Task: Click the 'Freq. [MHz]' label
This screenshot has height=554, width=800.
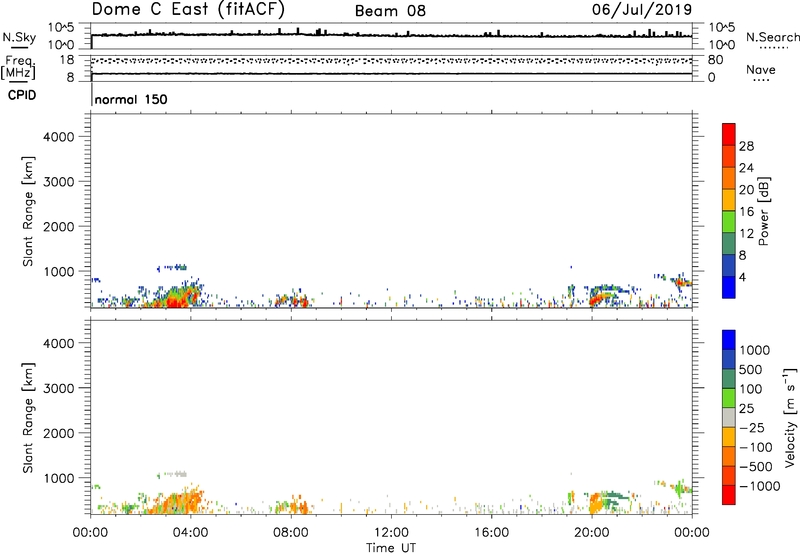Action: pyautogui.click(x=18, y=67)
